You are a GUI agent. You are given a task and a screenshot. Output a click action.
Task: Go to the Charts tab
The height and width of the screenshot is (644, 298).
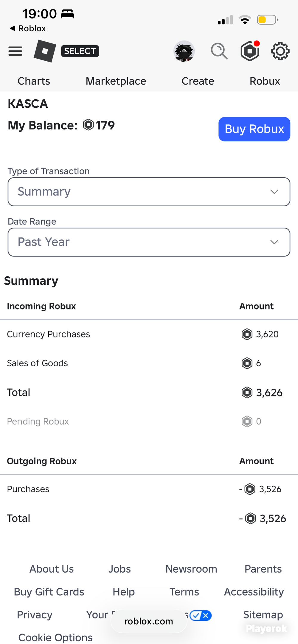[x=34, y=81]
